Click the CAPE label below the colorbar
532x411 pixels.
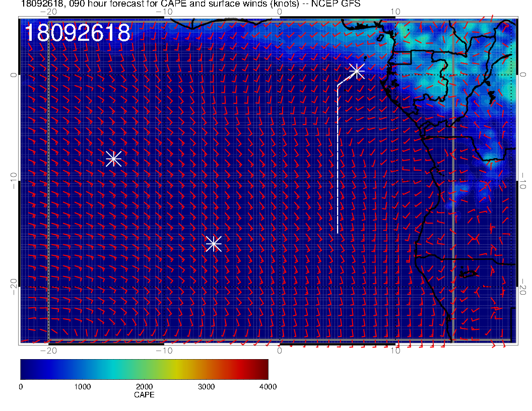(x=144, y=395)
